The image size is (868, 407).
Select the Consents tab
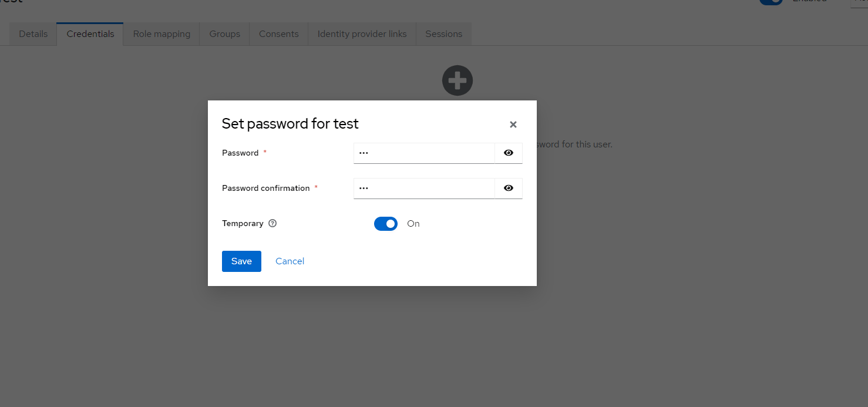278,33
